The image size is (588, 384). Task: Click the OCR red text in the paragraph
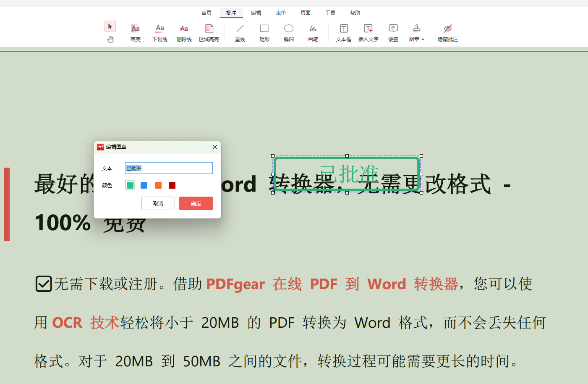tap(67, 323)
